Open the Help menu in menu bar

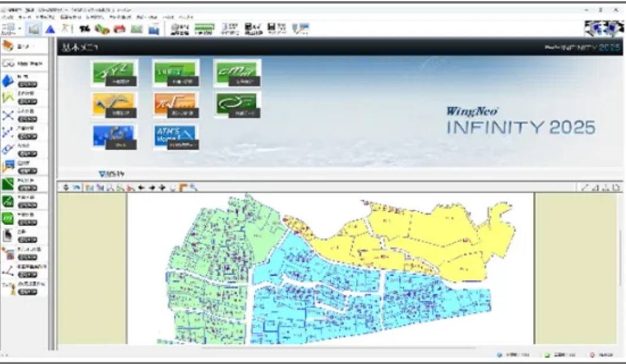click(x=185, y=18)
